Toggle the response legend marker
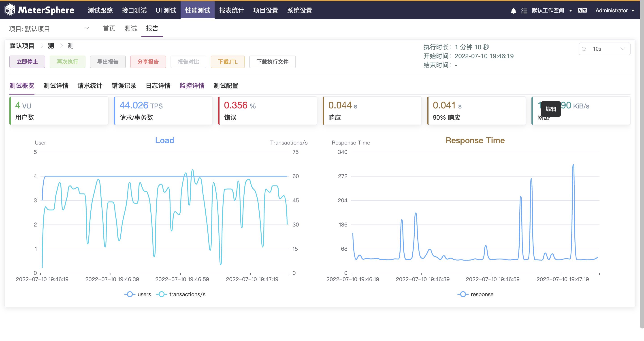 pyautogui.click(x=463, y=294)
